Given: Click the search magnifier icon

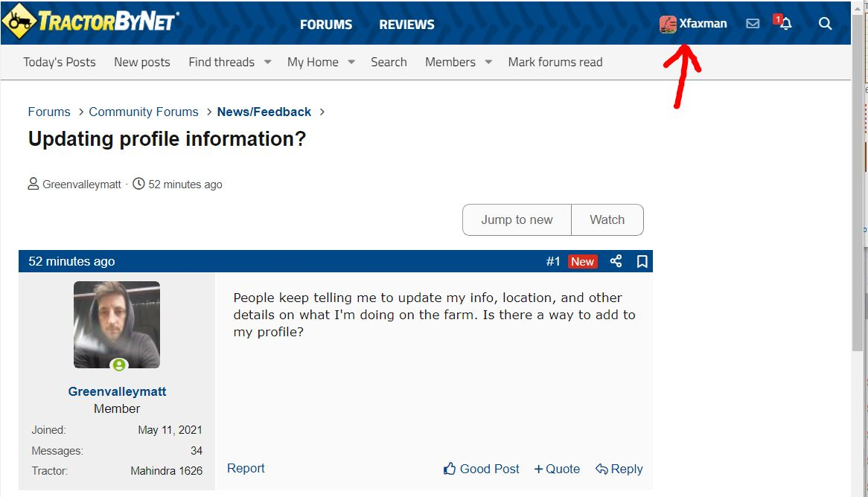Looking at the screenshot, I should point(825,24).
